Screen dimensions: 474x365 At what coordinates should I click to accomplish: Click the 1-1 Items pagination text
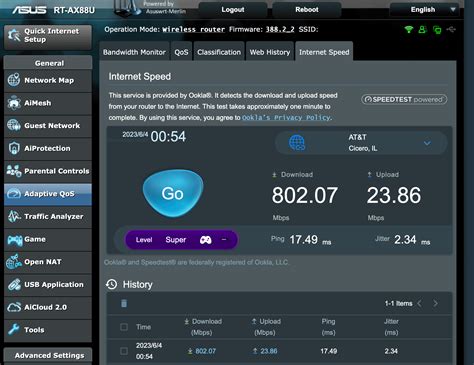tap(398, 303)
